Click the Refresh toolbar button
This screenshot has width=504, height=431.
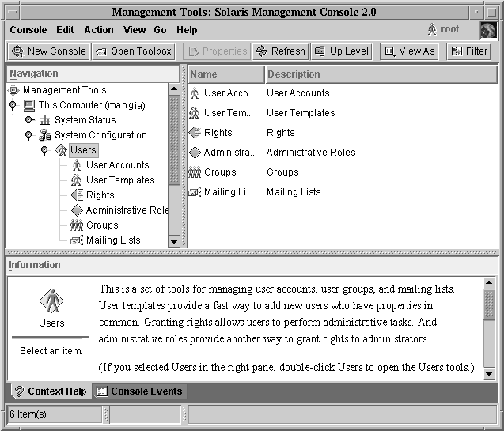click(280, 51)
